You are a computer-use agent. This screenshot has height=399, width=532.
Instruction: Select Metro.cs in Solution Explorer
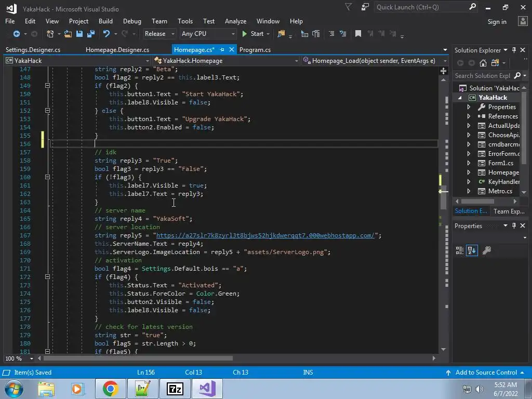[x=500, y=191]
